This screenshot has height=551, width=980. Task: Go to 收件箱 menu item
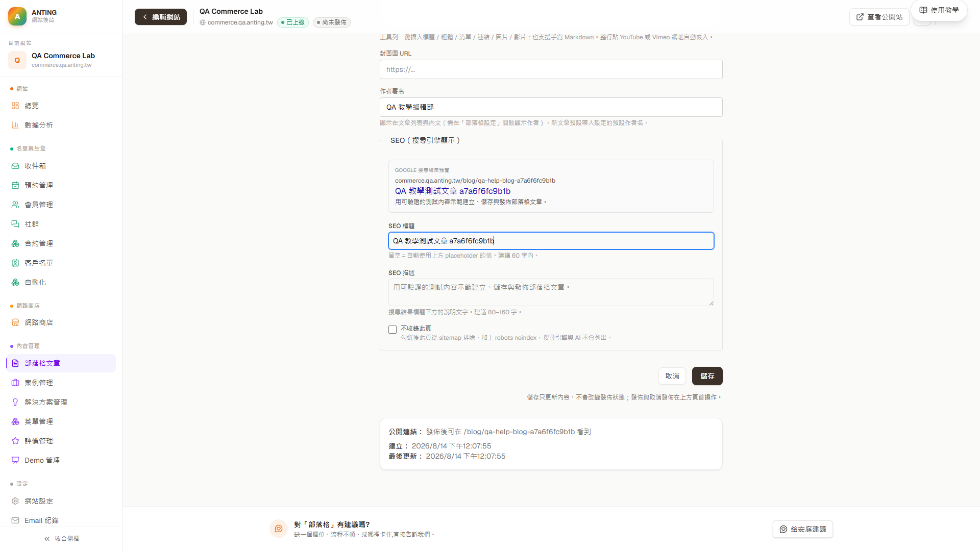click(61, 166)
